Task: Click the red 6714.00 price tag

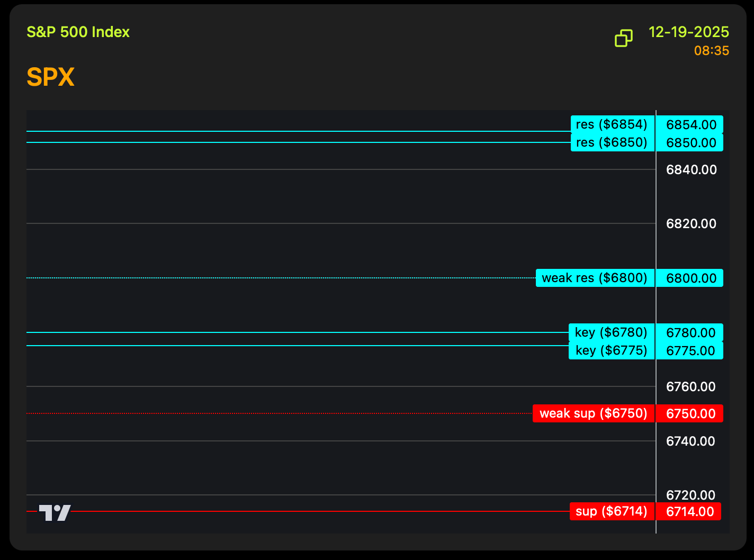Action: point(689,512)
